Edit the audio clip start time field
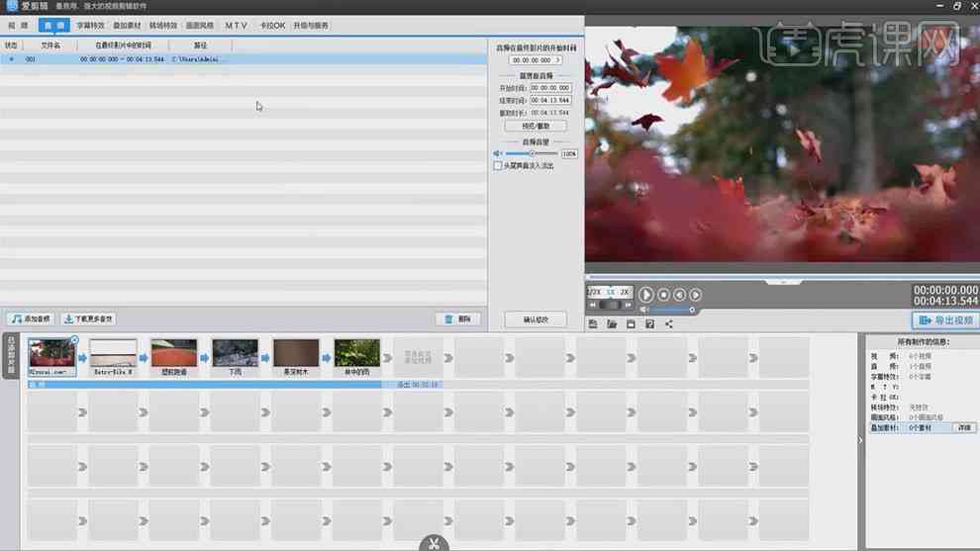Screen dimensions: 980x551 [550, 88]
